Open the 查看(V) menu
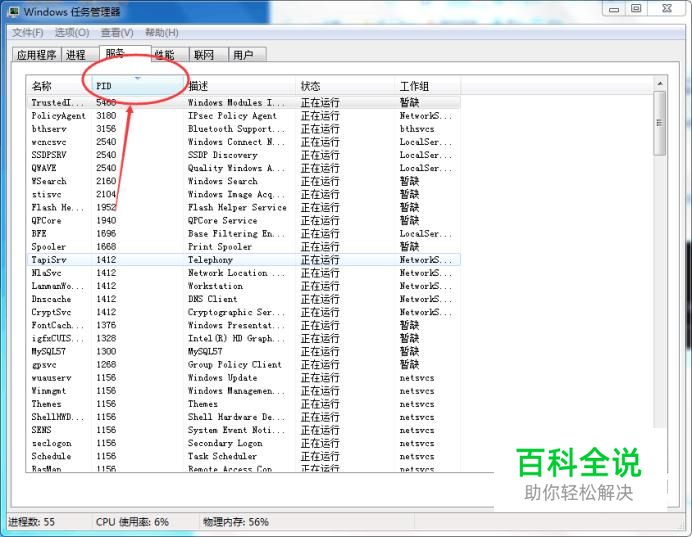692x537 pixels. coord(117,32)
